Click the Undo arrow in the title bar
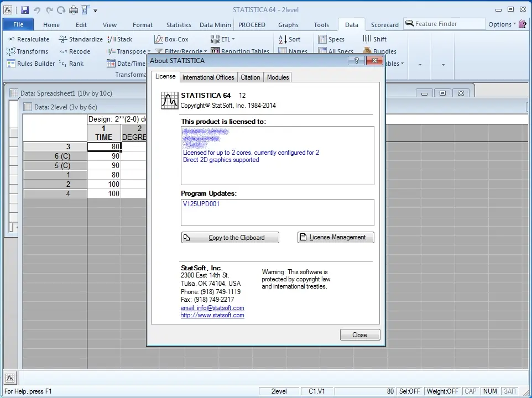 click(36, 10)
